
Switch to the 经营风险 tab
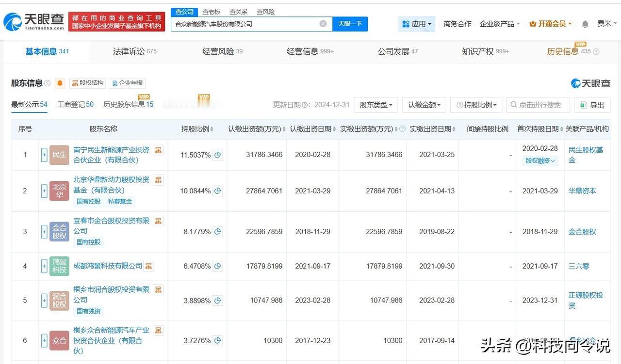click(223, 51)
